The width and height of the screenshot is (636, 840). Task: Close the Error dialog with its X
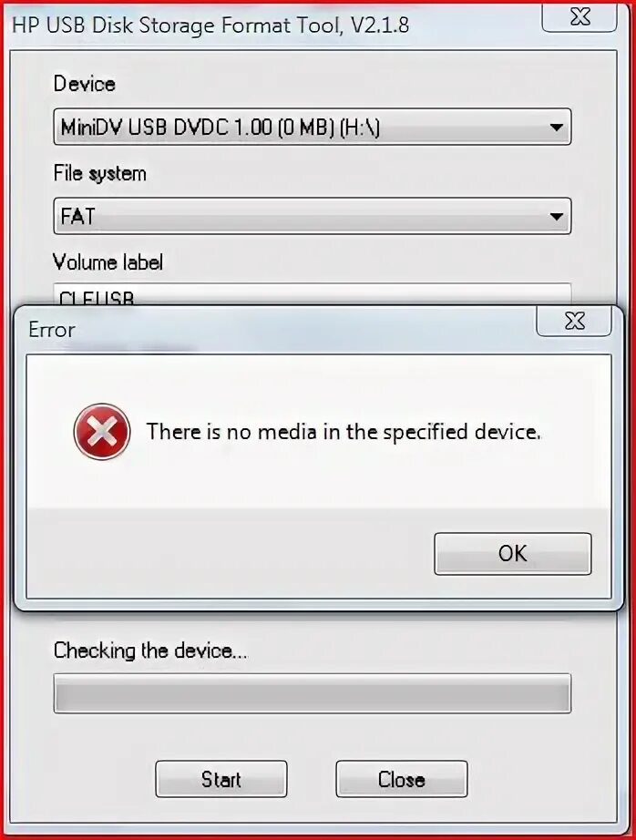[x=574, y=322]
